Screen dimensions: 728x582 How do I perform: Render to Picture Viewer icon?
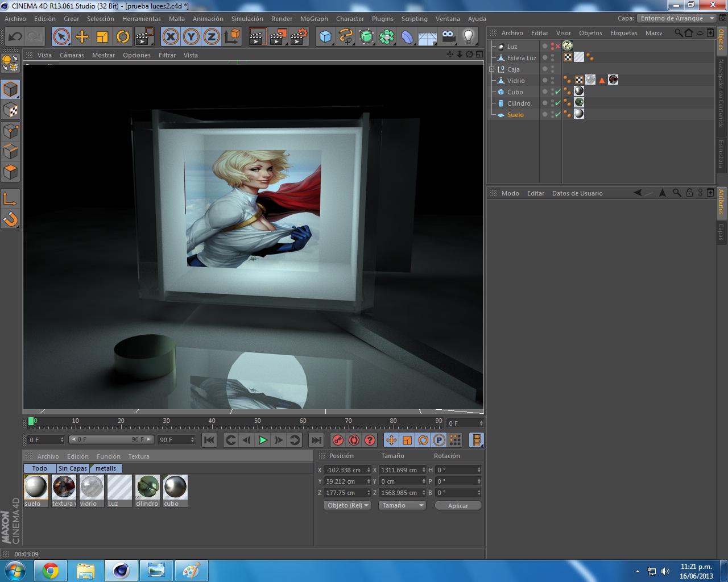point(278,37)
